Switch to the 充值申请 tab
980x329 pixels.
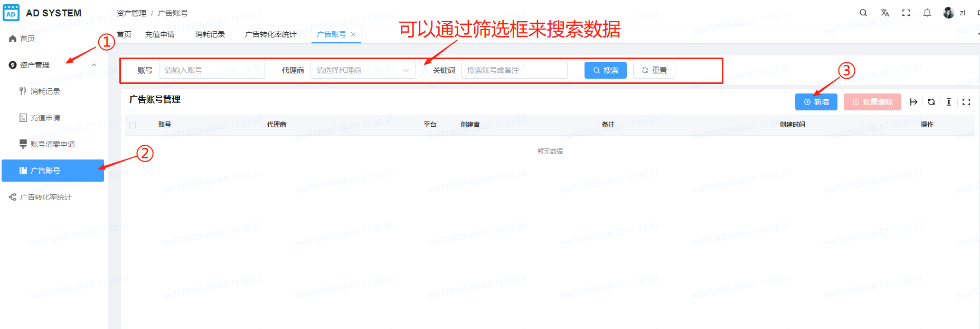(160, 34)
